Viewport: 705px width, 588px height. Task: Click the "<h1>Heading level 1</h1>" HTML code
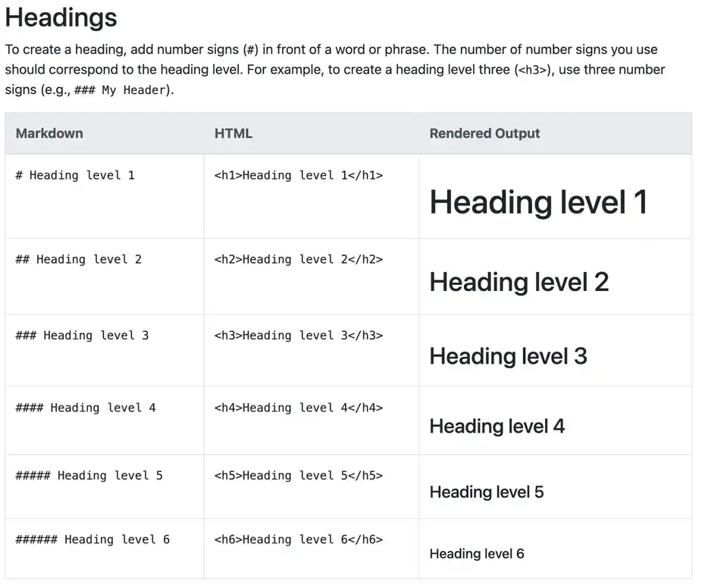[x=299, y=175]
